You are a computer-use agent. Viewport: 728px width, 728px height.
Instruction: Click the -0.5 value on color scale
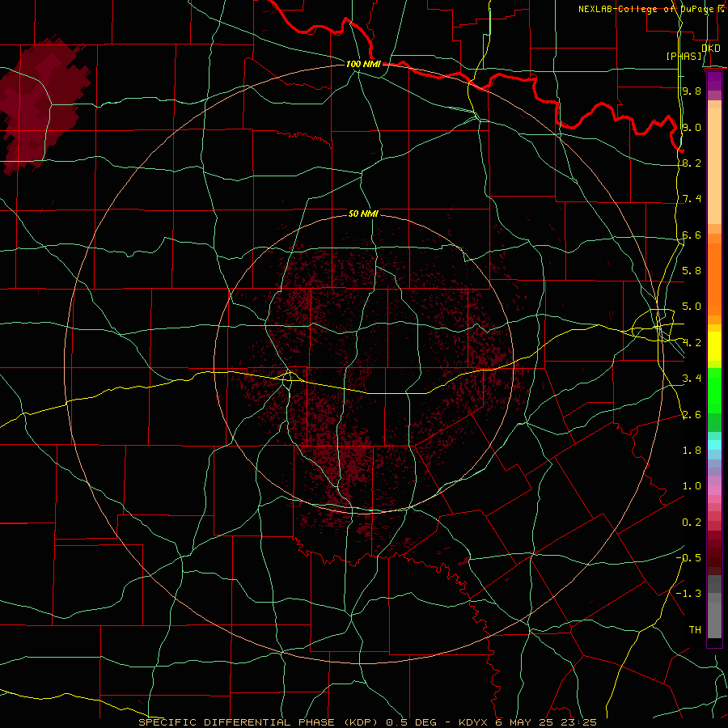[688, 558]
